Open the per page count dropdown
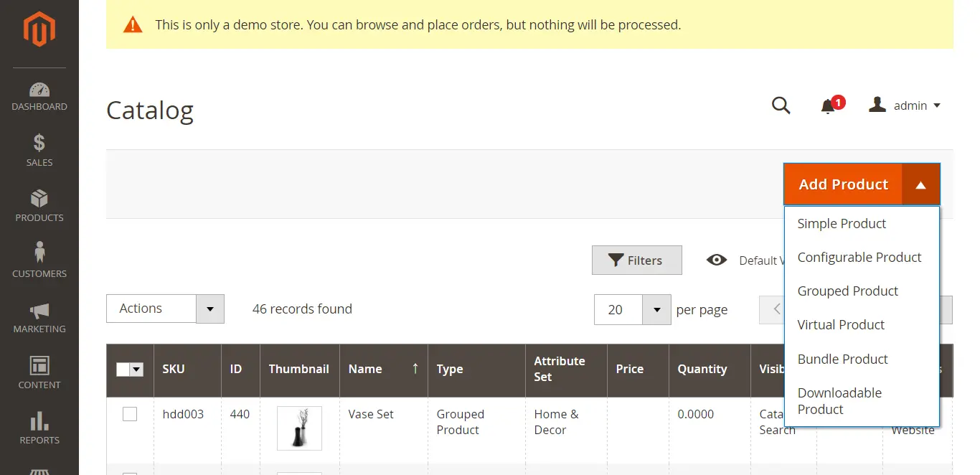980x475 pixels. point(656,310)
